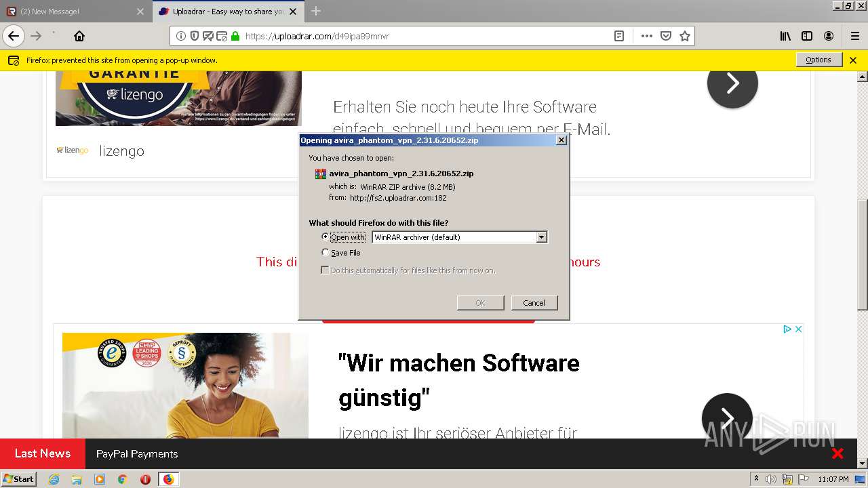Click the scrollbar down arrow
This screenshot has width=868, height=488.
tap(863, 463)
